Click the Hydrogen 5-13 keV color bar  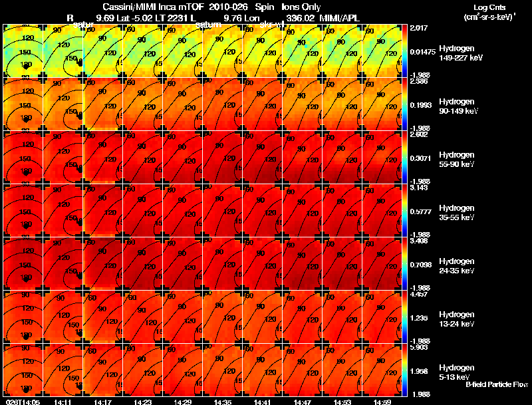[404, 370]
